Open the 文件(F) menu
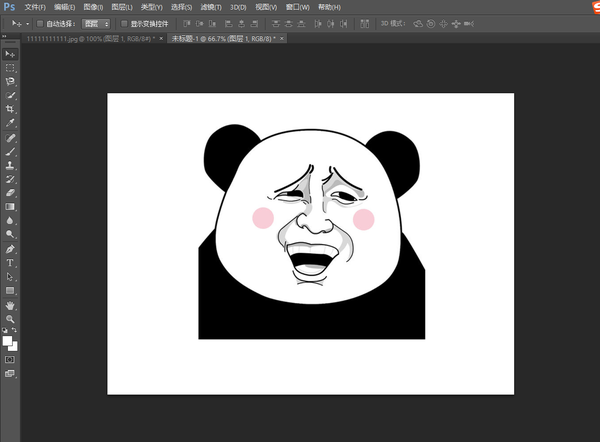The width and height of the screenshot is (600, 442). (35, 7)
